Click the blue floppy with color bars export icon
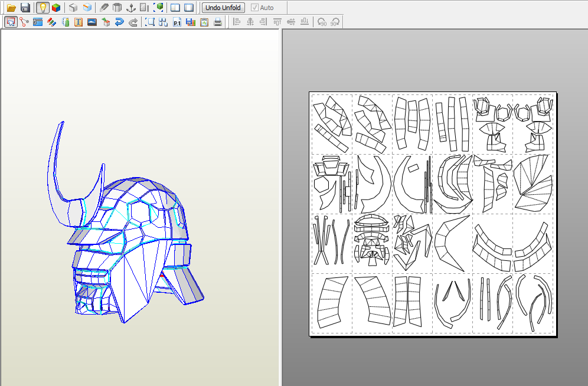 click(x=191, y=22)
